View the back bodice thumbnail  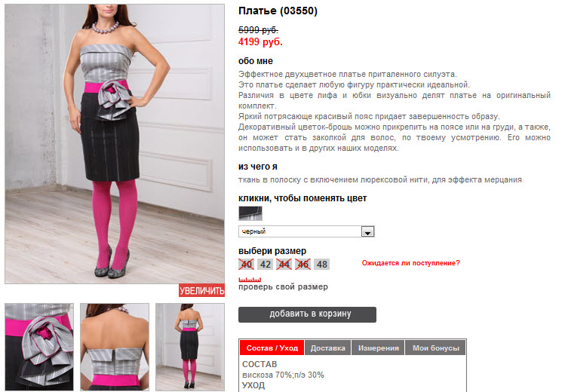[115, 347]
